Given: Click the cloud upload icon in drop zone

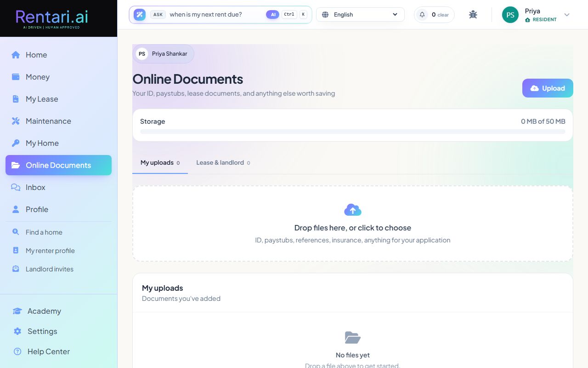Looking at the screenshot, I should point(353,210).
